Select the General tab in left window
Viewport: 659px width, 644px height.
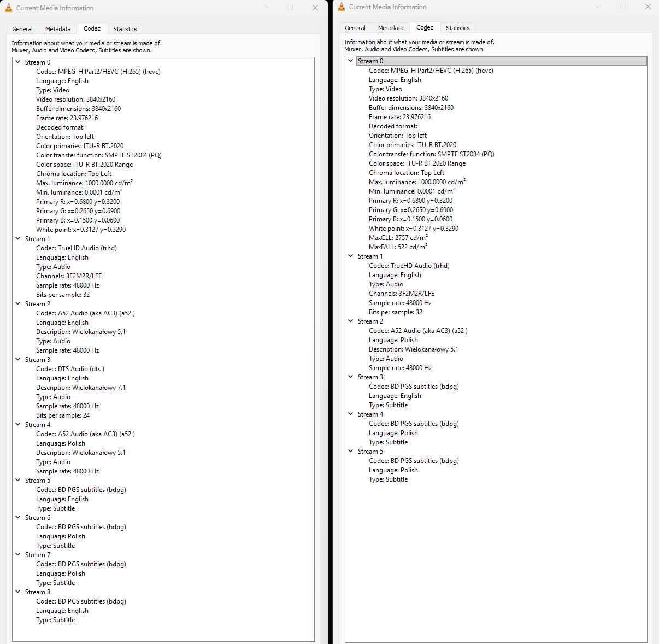click(22, 29)
